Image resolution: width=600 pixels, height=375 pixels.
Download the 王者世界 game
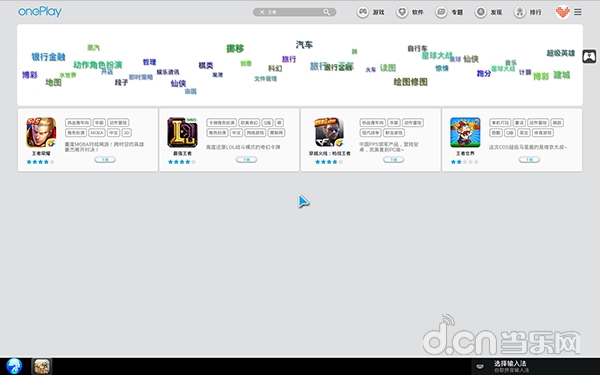529,160
